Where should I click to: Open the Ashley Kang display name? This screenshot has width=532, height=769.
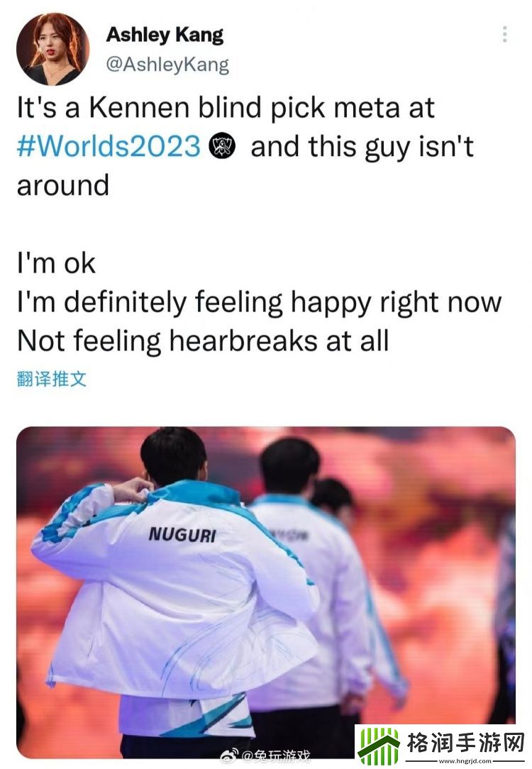pos(165,35)
